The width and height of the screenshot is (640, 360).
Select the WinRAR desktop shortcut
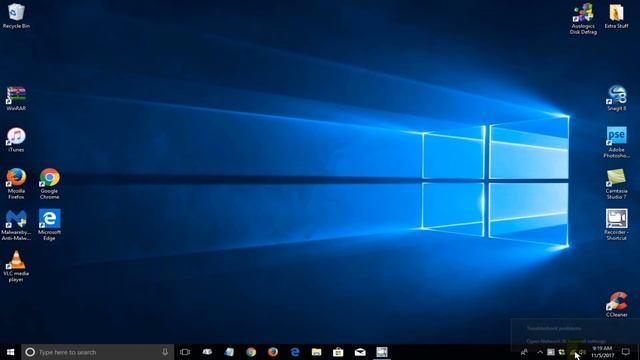16,98
